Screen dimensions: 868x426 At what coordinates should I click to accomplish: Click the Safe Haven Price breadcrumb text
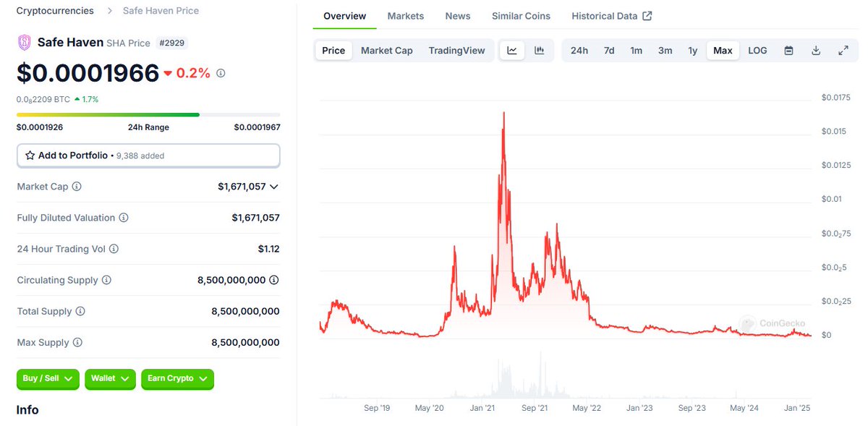coord(161,11)
